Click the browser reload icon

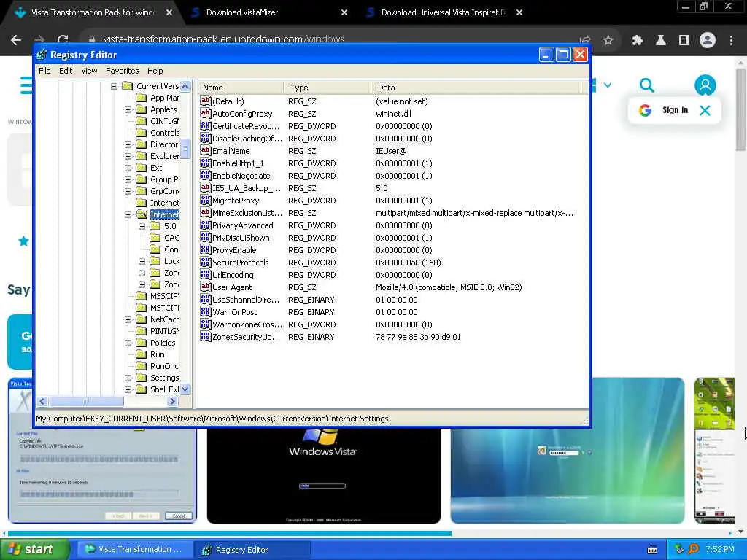click(x=63, y=40)
